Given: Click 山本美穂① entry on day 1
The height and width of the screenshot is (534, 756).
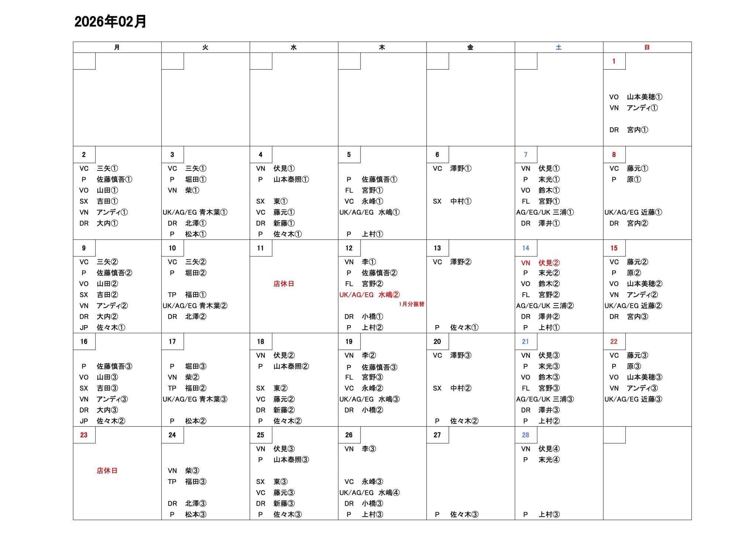Looking at the screenshot, I should (644, 97).
